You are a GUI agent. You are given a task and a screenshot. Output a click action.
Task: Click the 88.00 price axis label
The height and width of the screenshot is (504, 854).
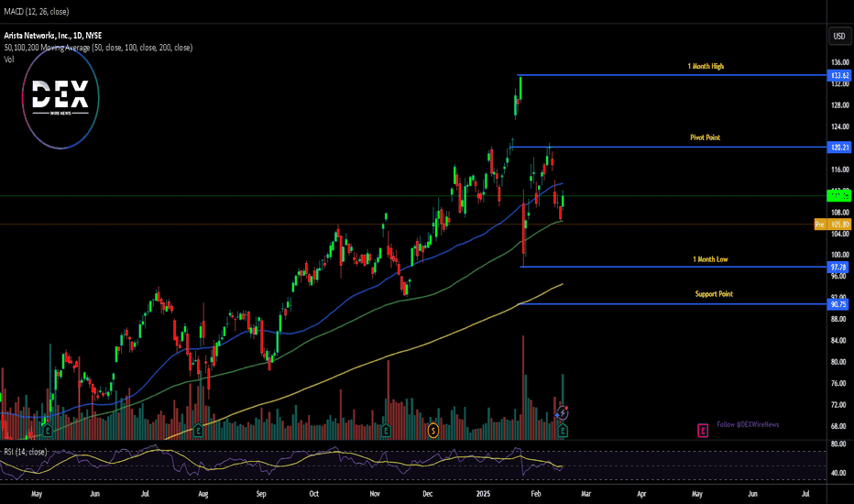pos(840,319)
